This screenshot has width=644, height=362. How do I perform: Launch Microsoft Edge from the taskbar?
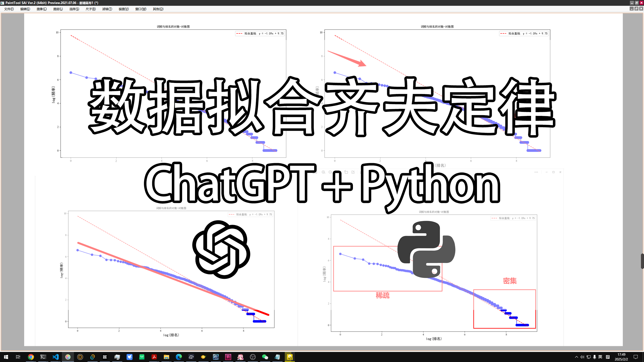coord(179,357)
